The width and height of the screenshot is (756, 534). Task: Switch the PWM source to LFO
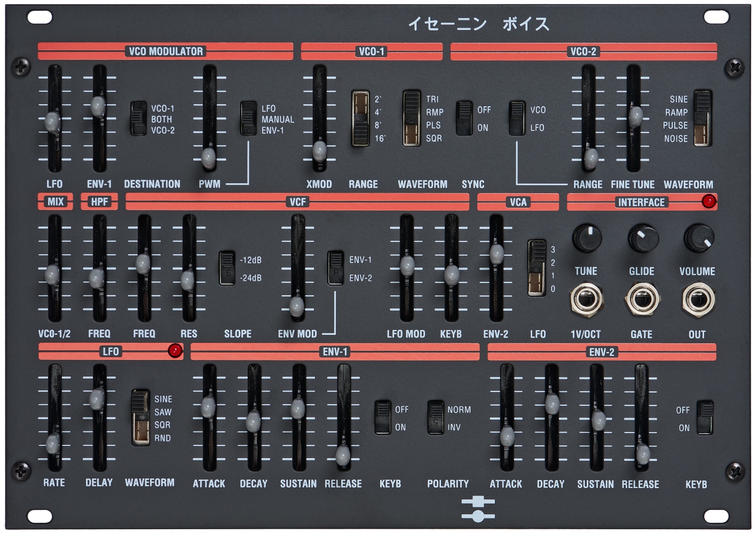pyautogui.click(x=248, y=107)
